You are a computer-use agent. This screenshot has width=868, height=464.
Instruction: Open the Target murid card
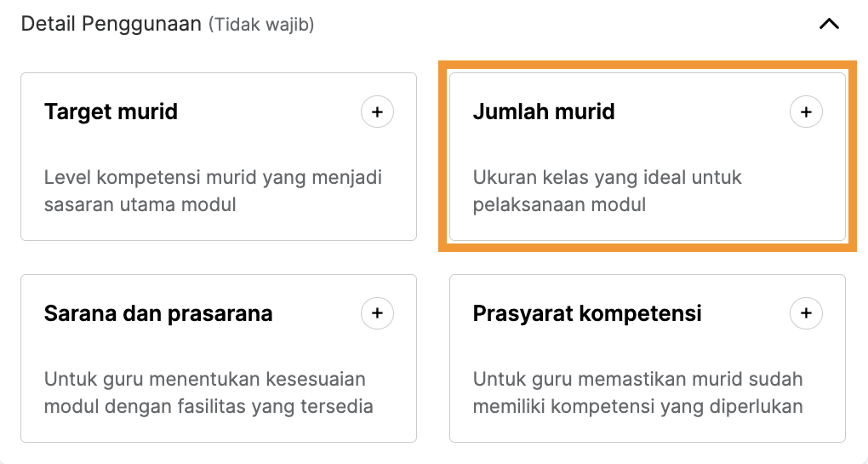click(x=219, y=157)
